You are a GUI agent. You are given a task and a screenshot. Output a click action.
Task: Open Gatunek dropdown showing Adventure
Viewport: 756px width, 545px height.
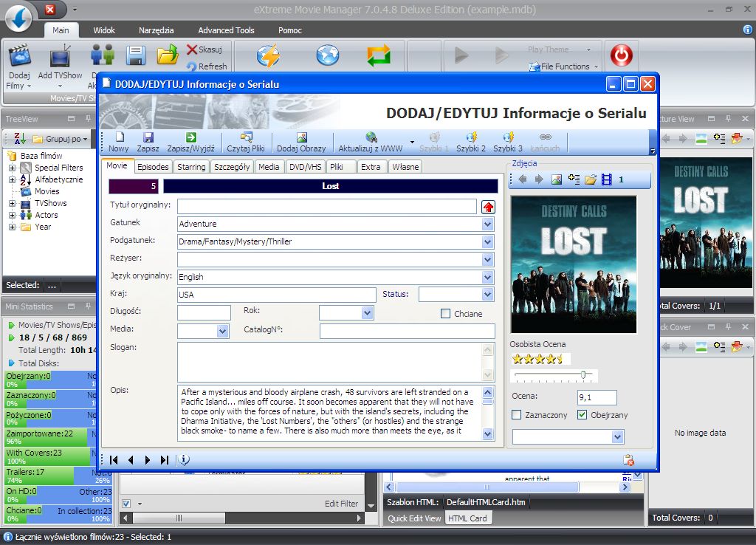pos(487,224)
